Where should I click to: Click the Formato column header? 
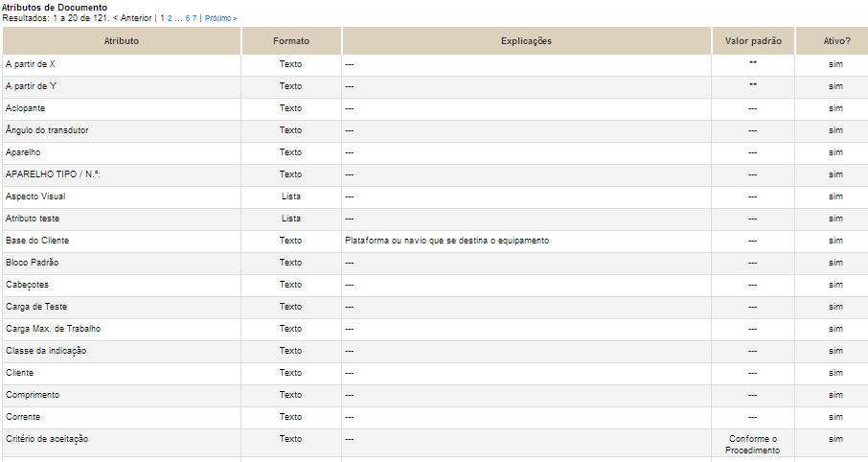point(291,41)
